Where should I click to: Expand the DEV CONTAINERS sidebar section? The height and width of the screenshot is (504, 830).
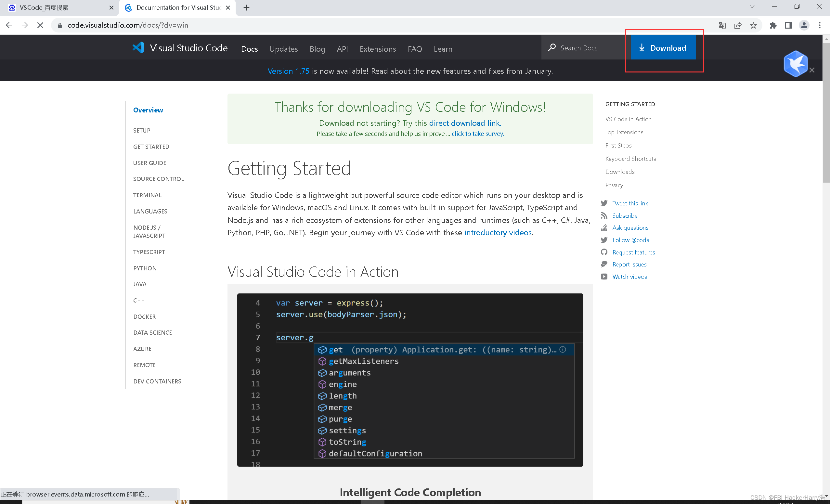coord(157,381)
